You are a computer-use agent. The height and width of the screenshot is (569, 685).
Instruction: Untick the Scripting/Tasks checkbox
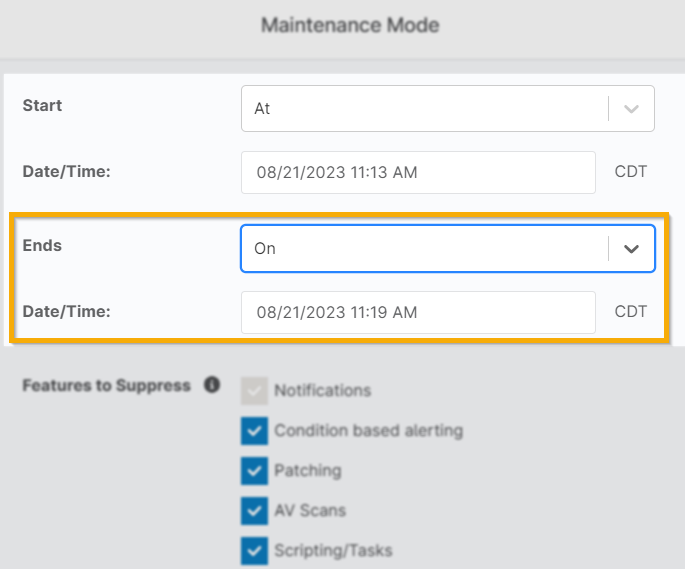[x=254, y=550]
